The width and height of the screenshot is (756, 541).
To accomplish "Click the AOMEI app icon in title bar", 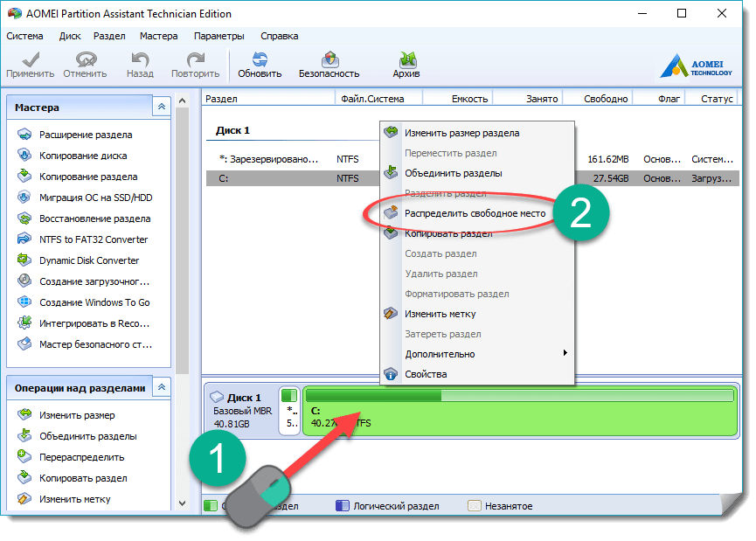I will pos(15,13).
